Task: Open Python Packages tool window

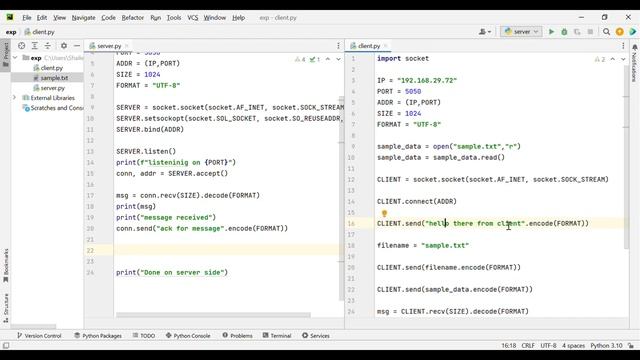Action: (x=98, y=336)
